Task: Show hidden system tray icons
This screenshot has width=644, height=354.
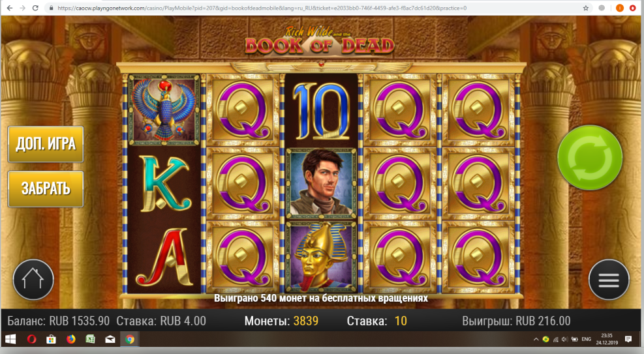Action: point(536,339)
